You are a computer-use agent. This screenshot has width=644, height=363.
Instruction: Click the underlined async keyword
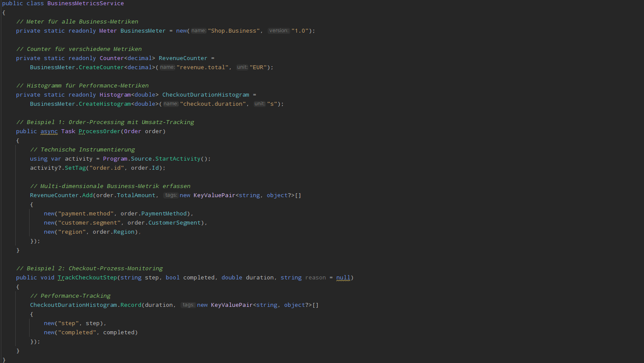tap(49, 131)
